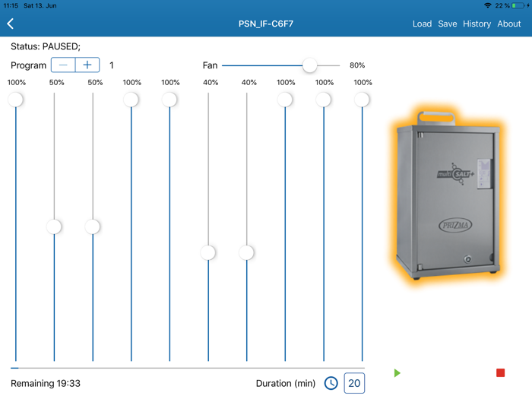Viewport: 532px width, 399px height.
Task: Tap the battery indicator in status bar
Action: pos(519,5)
